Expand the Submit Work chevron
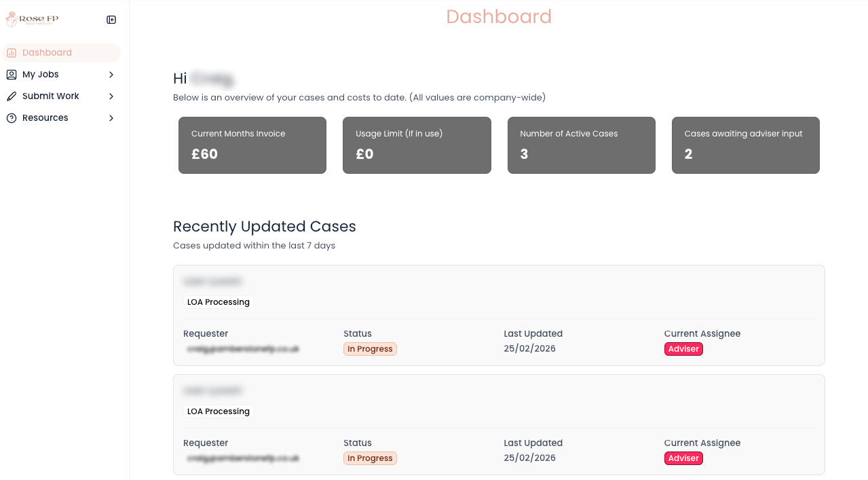Screen dimensions: 868x480 [111, 96]
